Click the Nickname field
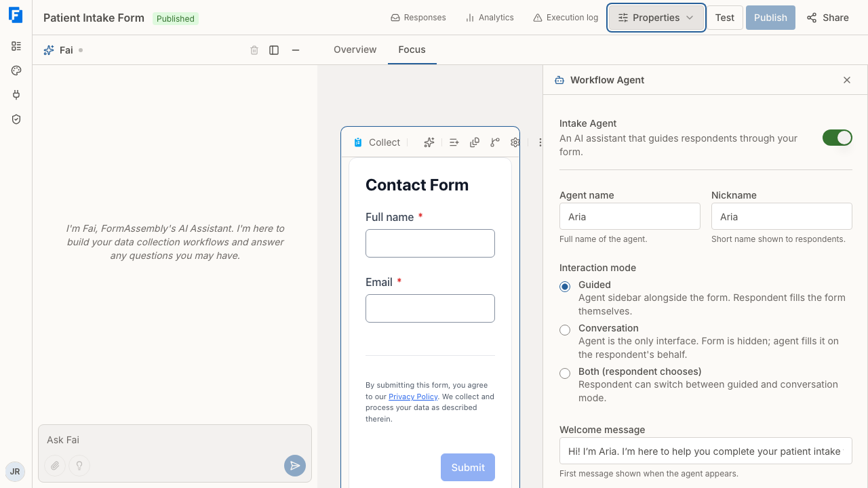Viewport: 868px width, 488px height. pos(782,217)
